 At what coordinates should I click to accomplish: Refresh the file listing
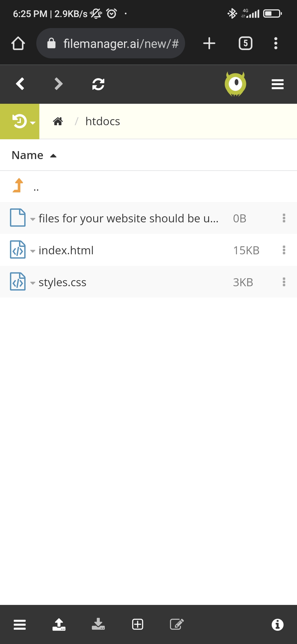point(98,84)
